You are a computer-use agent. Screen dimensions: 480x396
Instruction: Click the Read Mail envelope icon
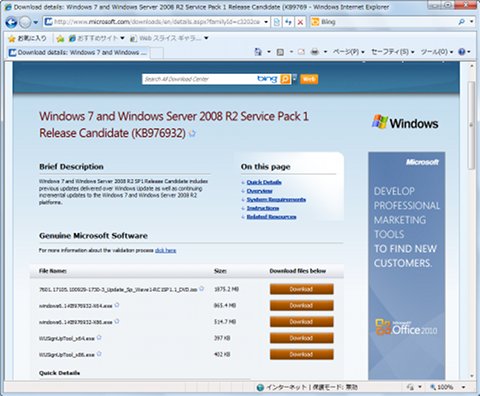click(x=301, y=52)
